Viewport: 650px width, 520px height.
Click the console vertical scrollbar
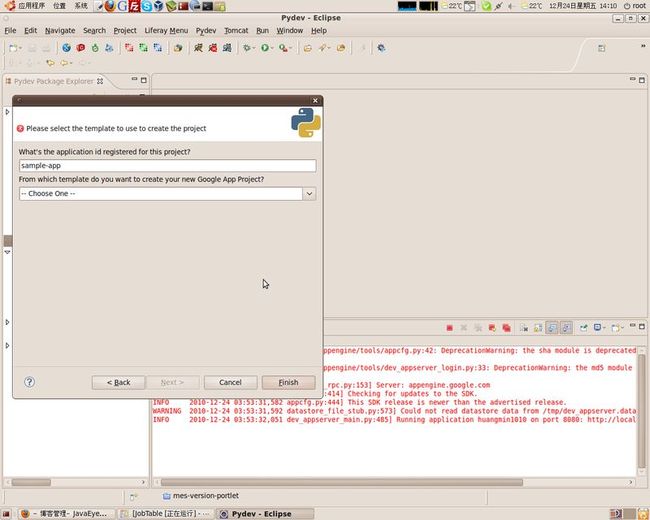pos(641,409)
